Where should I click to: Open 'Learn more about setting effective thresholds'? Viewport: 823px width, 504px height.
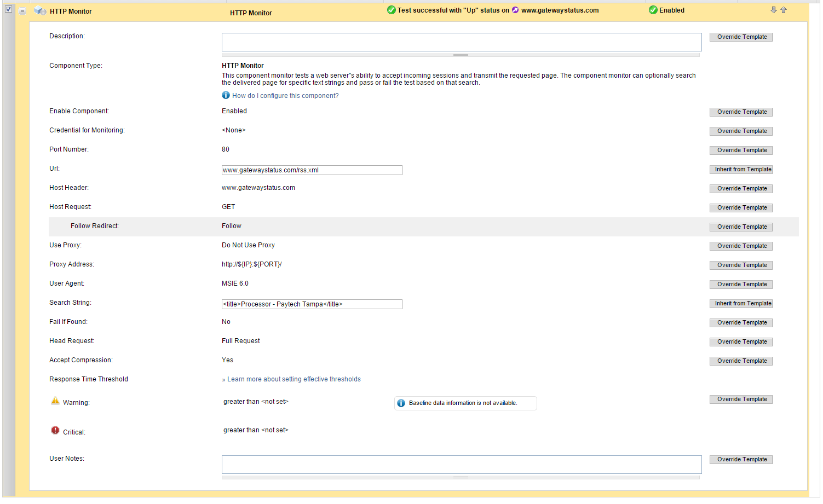[x=294, y=379]
